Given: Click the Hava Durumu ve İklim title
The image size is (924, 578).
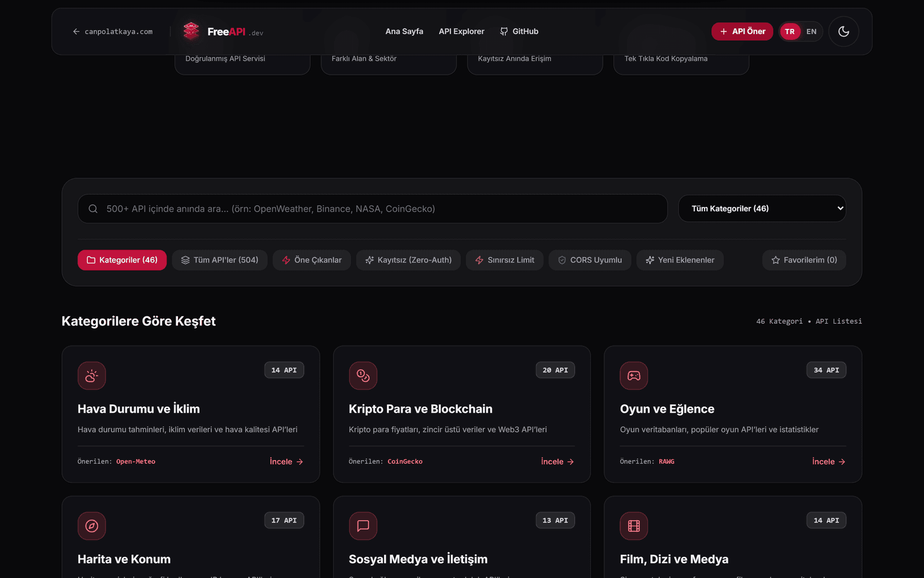Looking at the screenshot, I should coord(139,409).
